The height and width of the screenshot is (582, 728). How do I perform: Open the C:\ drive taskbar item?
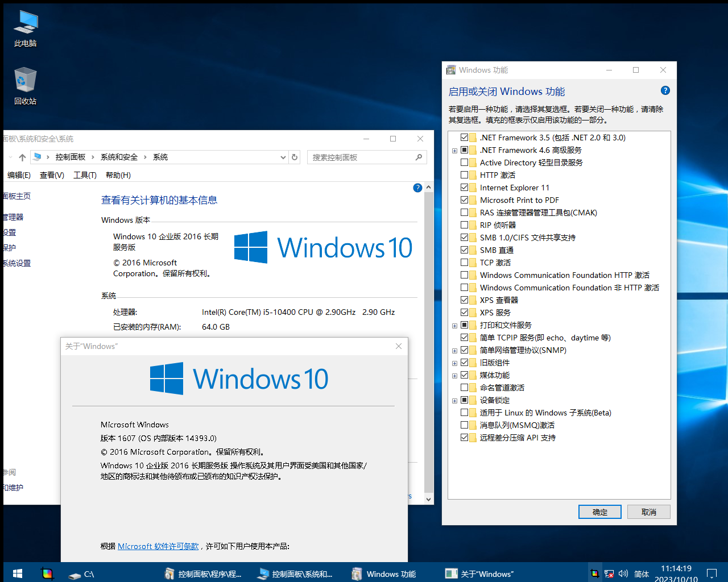coord(81,574)
